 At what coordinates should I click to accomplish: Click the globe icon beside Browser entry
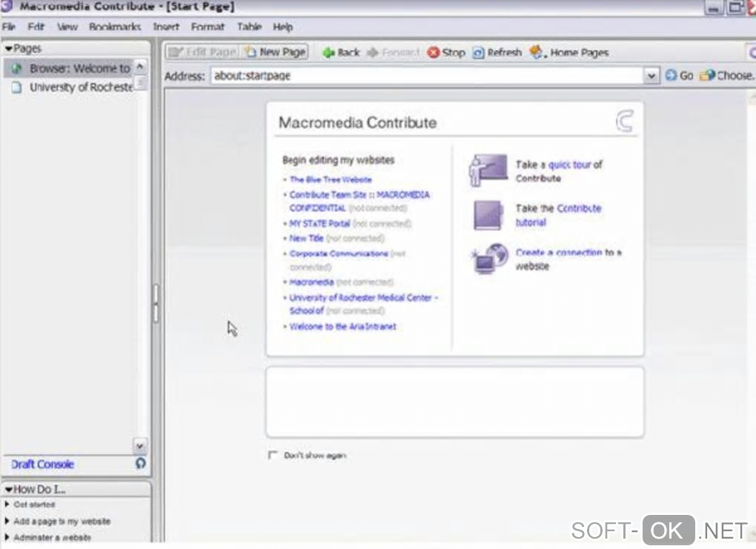coord(17,68)
